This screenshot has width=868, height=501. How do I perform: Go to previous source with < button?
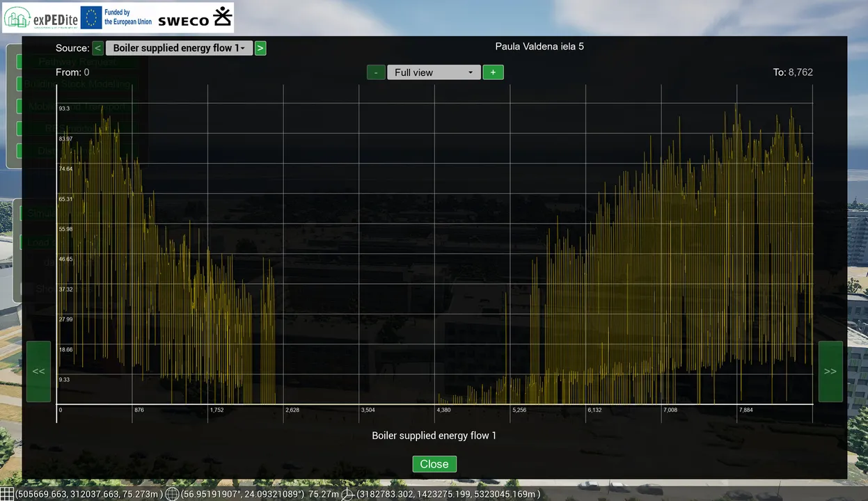click(x=98, y=48)
